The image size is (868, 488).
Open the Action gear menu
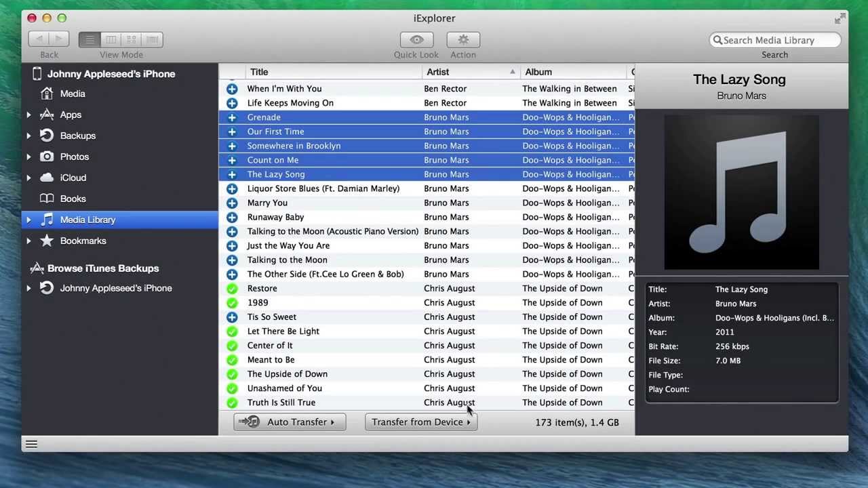(463, 39)
